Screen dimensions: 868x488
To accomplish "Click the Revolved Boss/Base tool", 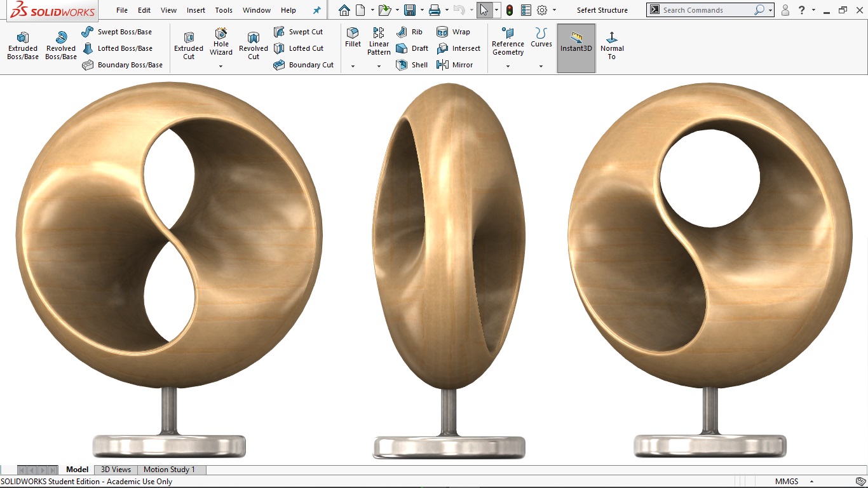I will (x=60, y=46).
